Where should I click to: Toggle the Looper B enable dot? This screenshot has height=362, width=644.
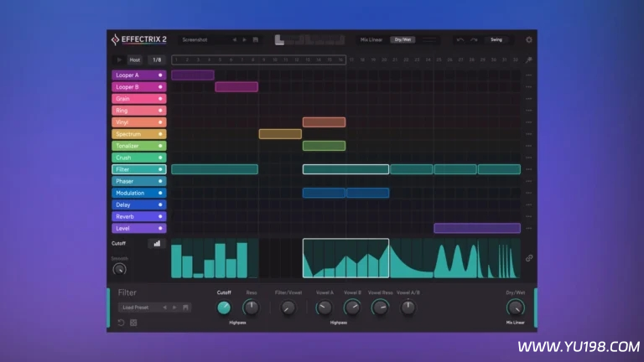click(x=160, y=87)
